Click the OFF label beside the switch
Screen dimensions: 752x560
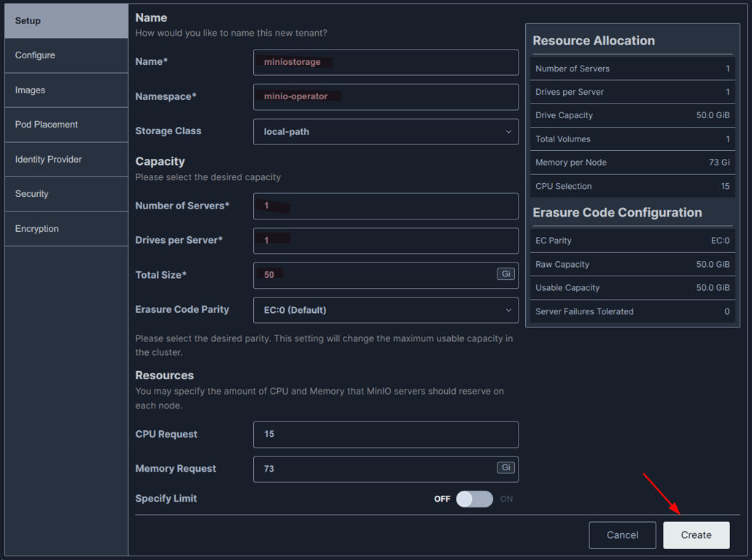tap(442, 499)
